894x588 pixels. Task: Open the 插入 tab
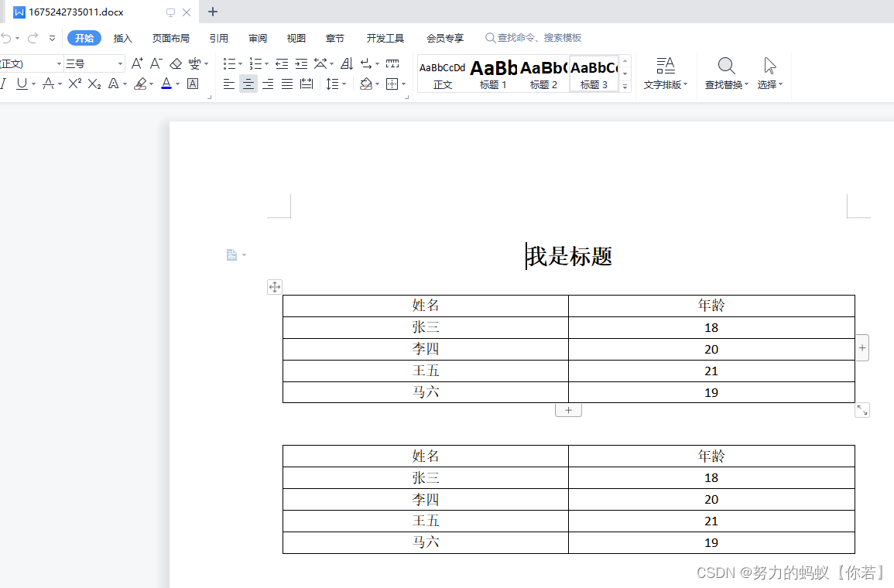(122, 38)
